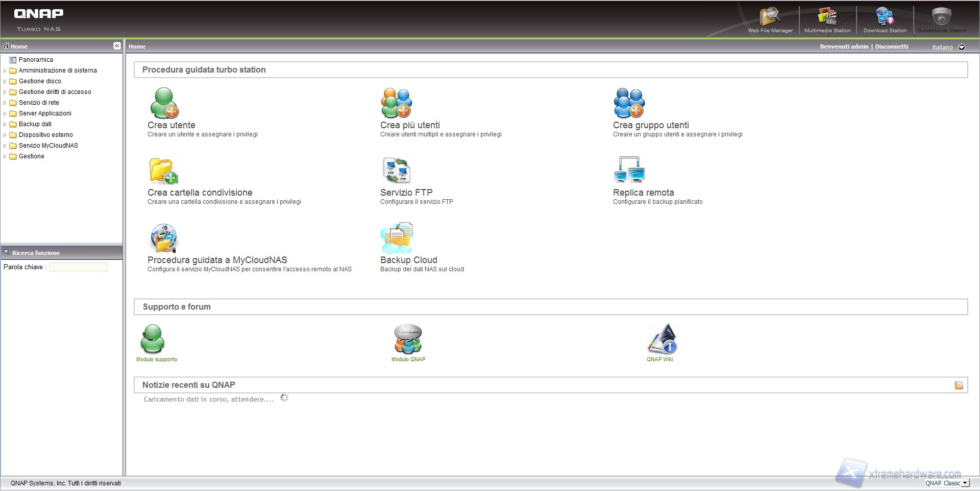980x491 pixels.
Task: Open the Web File Manager icon
Action: [770, 17]
